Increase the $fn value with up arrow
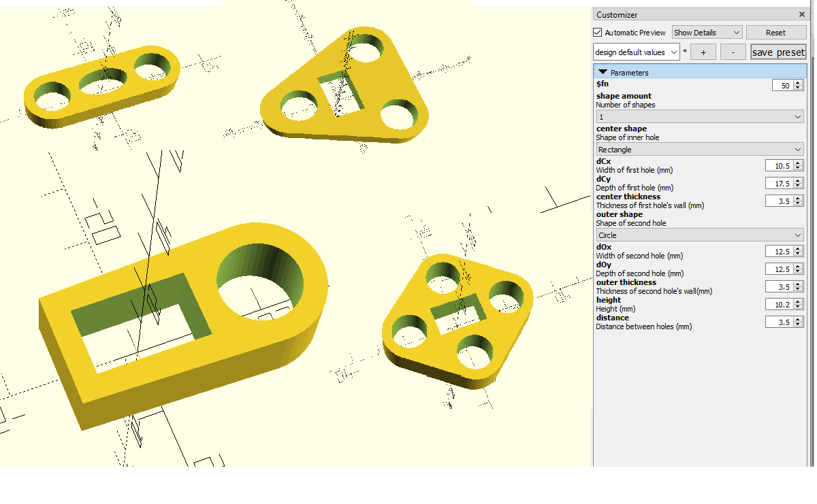 pyautogui.click(x=799, y=83)
